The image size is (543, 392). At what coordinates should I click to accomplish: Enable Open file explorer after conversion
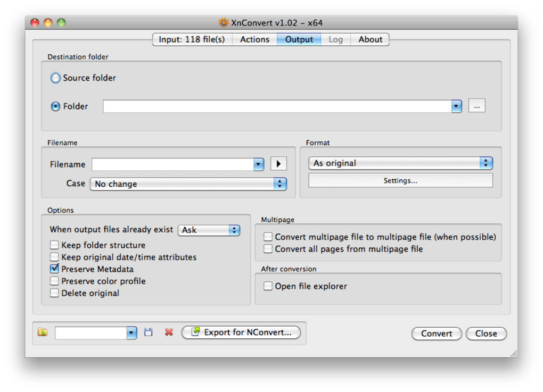pos(268,286)
